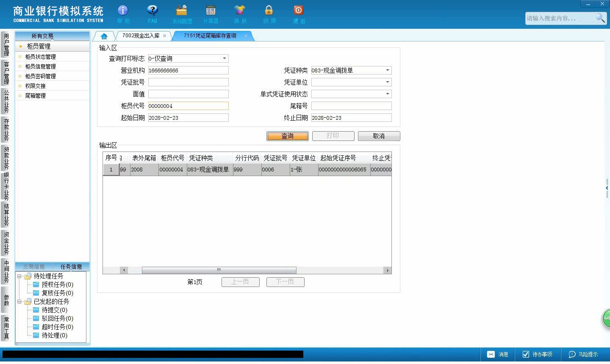Open 资金业务 side tab
Screen dimensions: 610x364
pyautogui.click(x=6, y=243)
